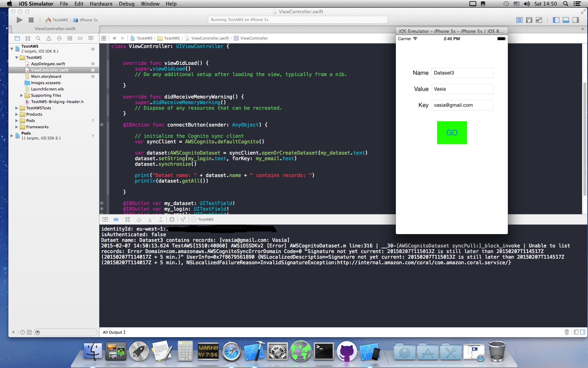Screen dimensions: 588x368
Task: Click the Value text field in simulator
Action: pos(462,89)
